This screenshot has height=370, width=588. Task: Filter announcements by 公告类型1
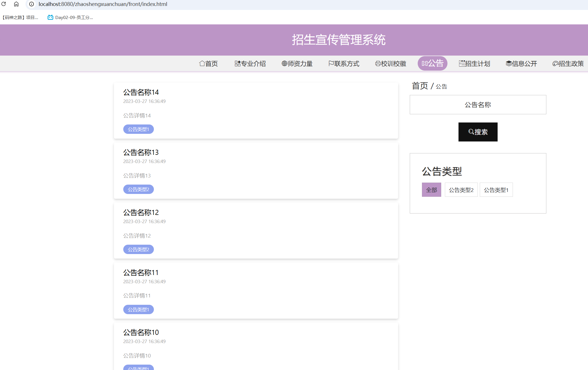496,190
